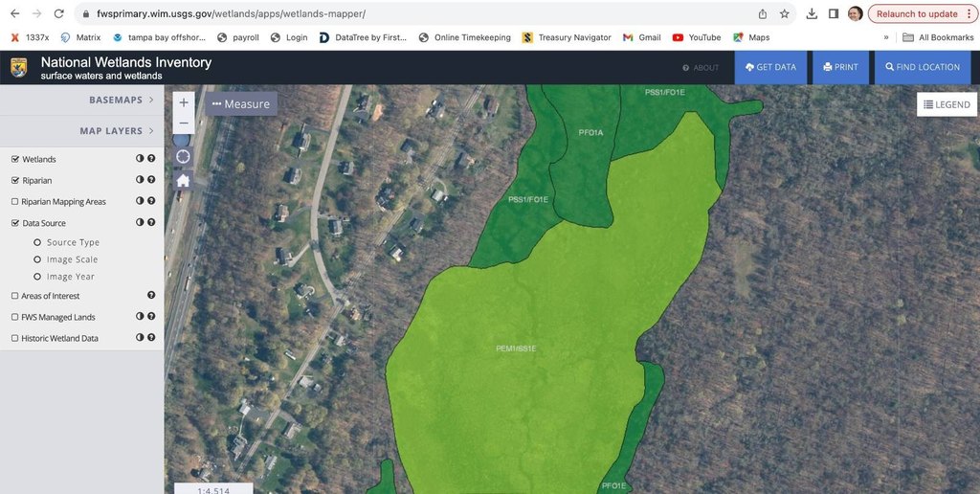Show info for Areas of Interest layer

coord(151,296)
